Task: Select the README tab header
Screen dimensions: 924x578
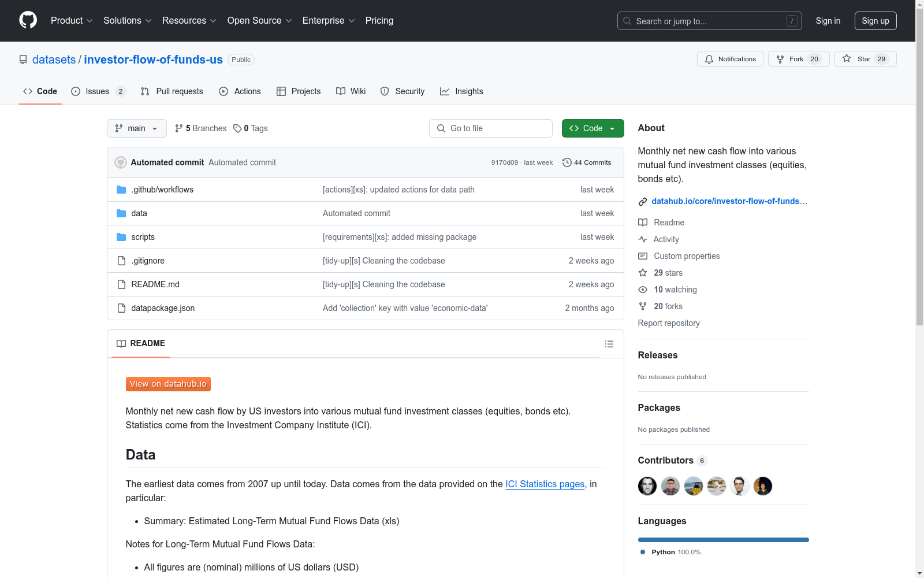Action: tap(141, 343)
